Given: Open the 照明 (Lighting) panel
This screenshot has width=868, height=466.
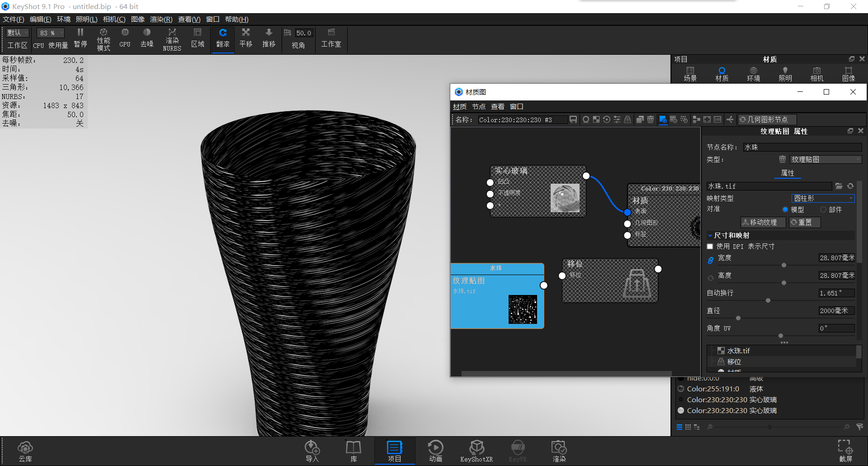Looking at the screenshot, I should (785, 73).
